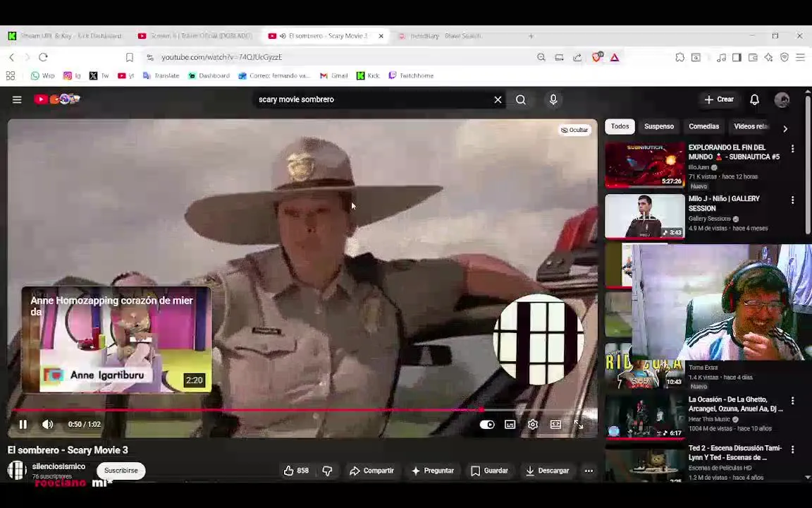Open silenciosismico channel name link

click(59, 466)
